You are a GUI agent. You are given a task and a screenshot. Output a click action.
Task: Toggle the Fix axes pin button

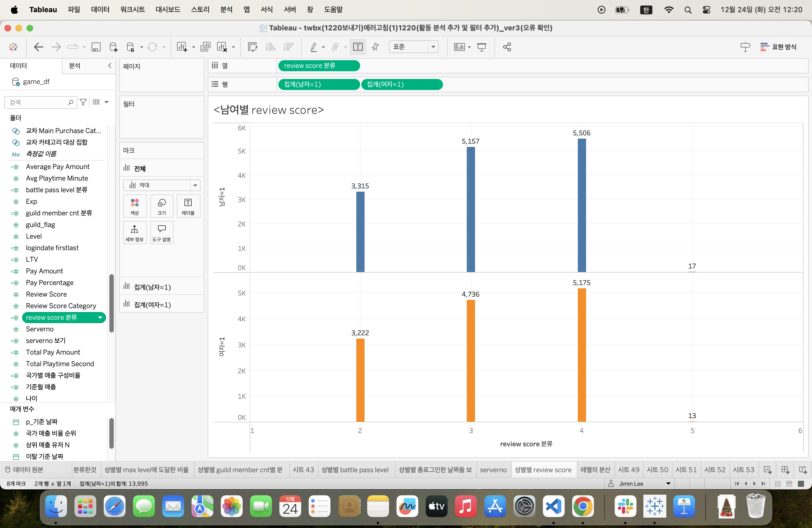pos(375,47)
